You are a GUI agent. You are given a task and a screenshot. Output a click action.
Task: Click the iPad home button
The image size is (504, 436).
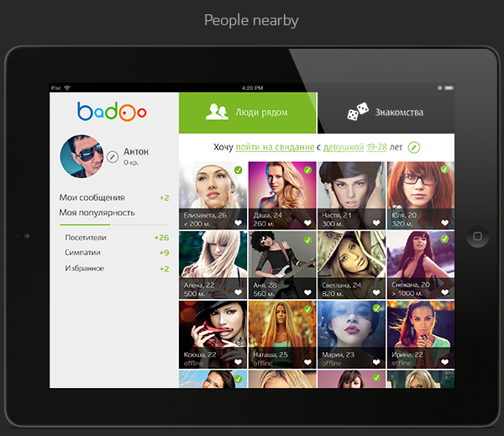pos(478,236)
